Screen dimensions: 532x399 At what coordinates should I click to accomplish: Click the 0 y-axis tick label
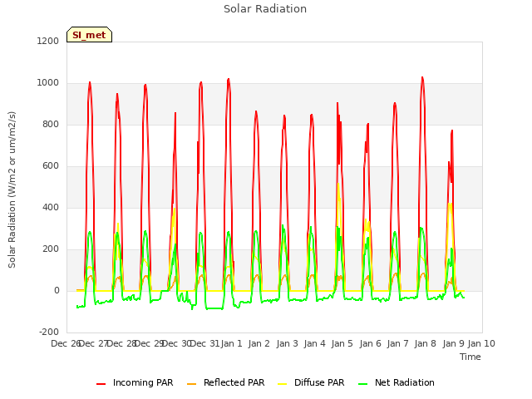[x=57, y=290]
